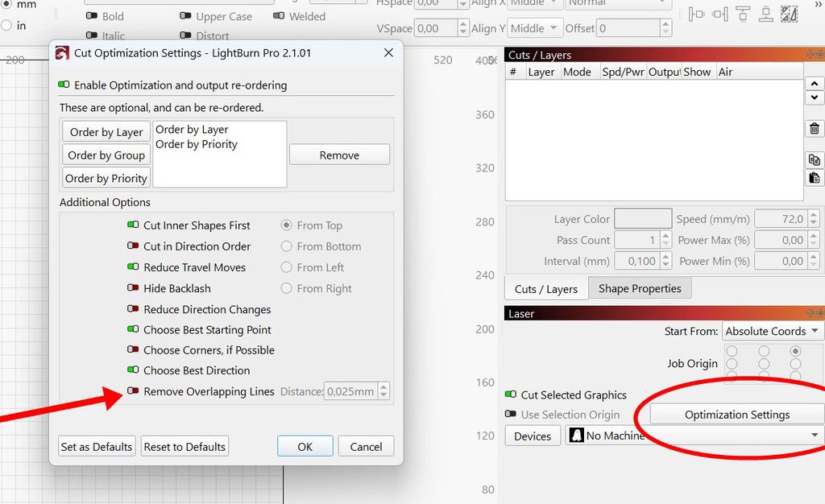Click the Speed (mm/m) spinner arrows
This screenshot has height=504, width=825.
[814, 219]
